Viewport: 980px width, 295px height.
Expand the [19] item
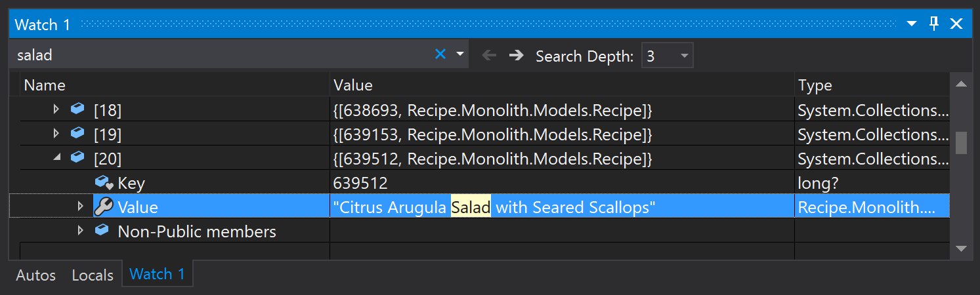[x=56, y=134]
